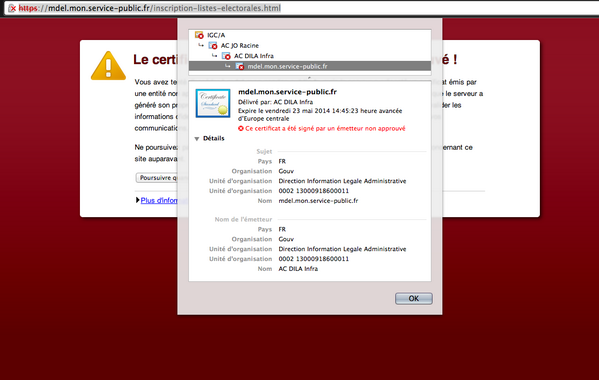Click the split divider handle below certificate chain
This screenshot has height=380, width=599.
309,78
